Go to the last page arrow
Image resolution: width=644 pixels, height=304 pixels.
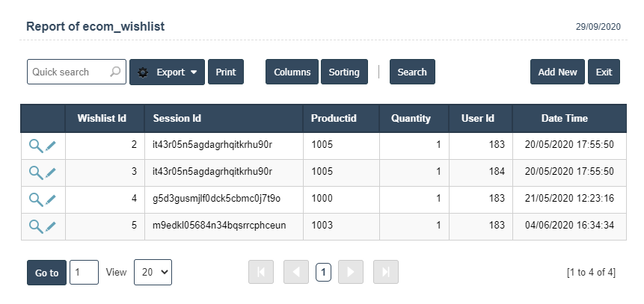point(386,273)
